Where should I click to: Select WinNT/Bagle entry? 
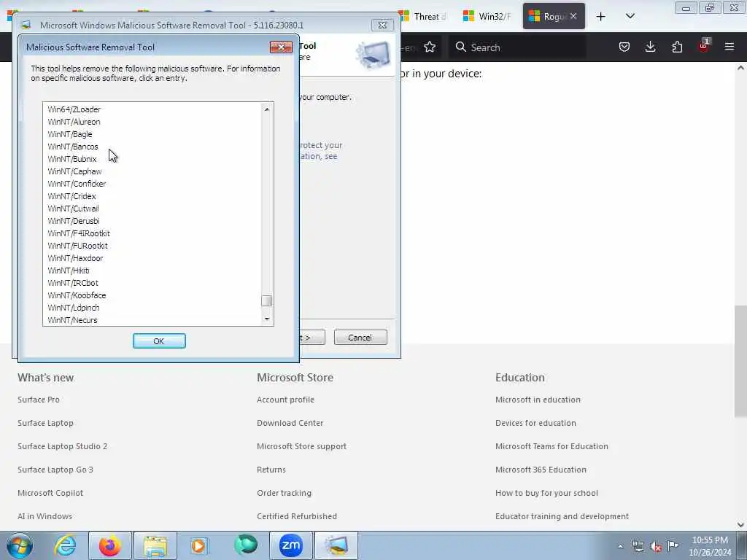click(x=70, y=134)
